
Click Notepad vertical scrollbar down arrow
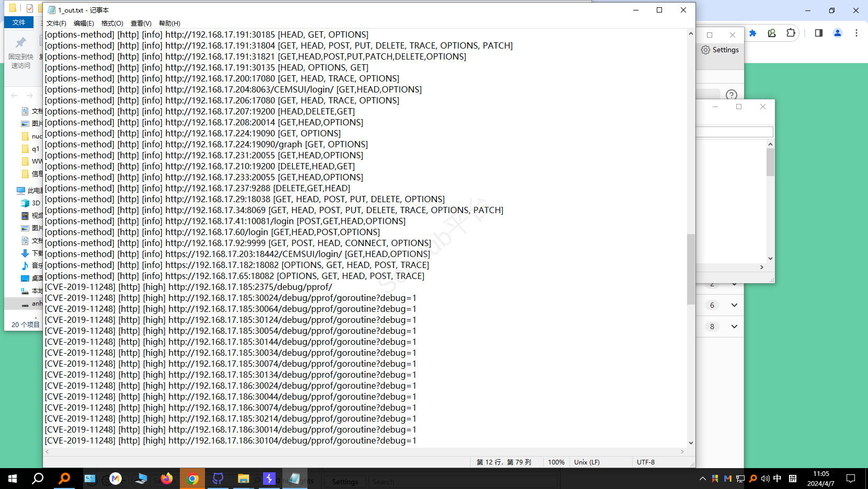tap(691, 443)
